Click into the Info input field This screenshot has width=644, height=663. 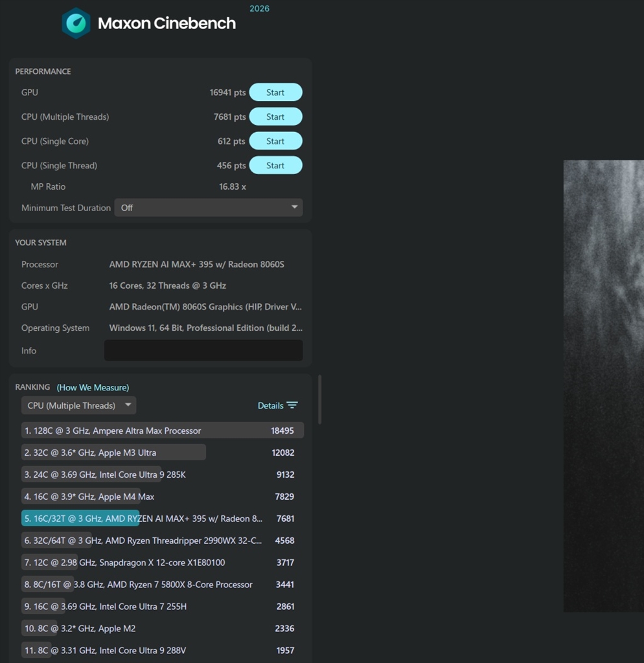(203, 350)
